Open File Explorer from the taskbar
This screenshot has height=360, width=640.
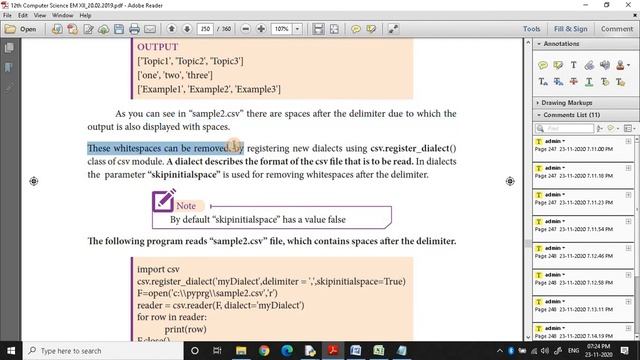click(241, 351)
